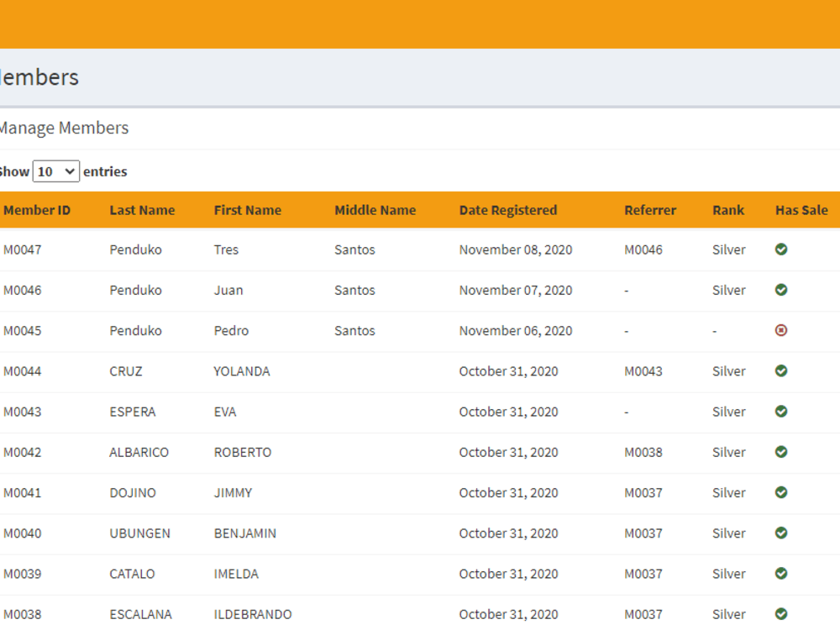Click referrer M0038 in ALBARICO row
This screenshot has width=840, height=630.
tap(643, 452)
